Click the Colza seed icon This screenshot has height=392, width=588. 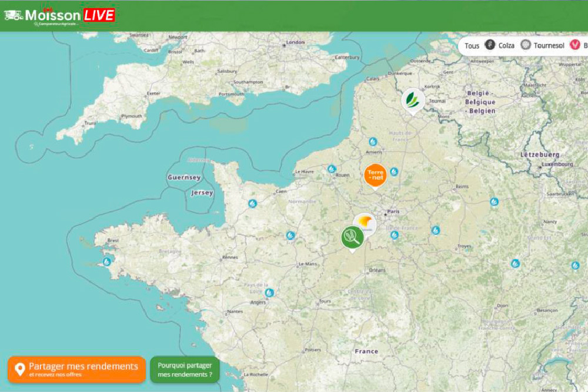click(x=490, y=45)
